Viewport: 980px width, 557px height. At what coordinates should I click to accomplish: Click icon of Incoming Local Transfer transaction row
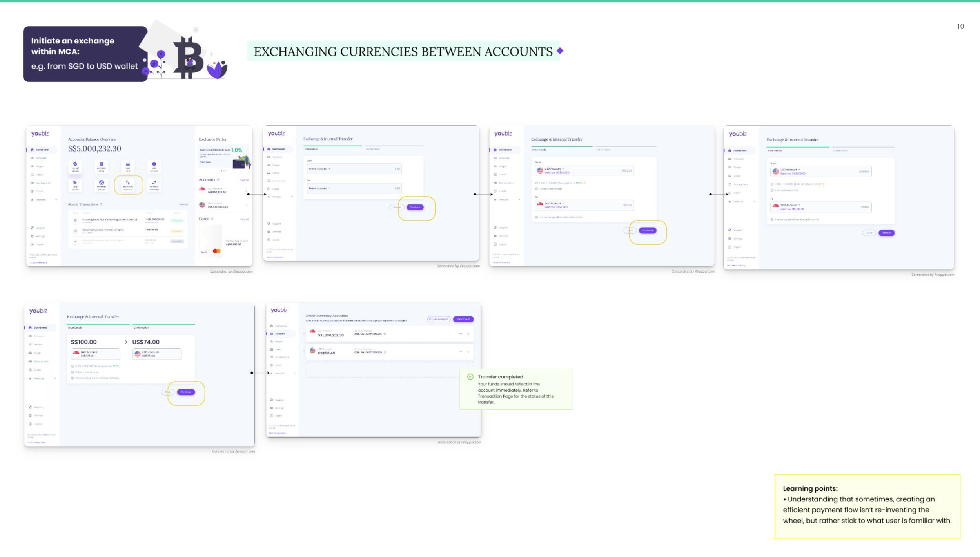(x=75, y=221)
